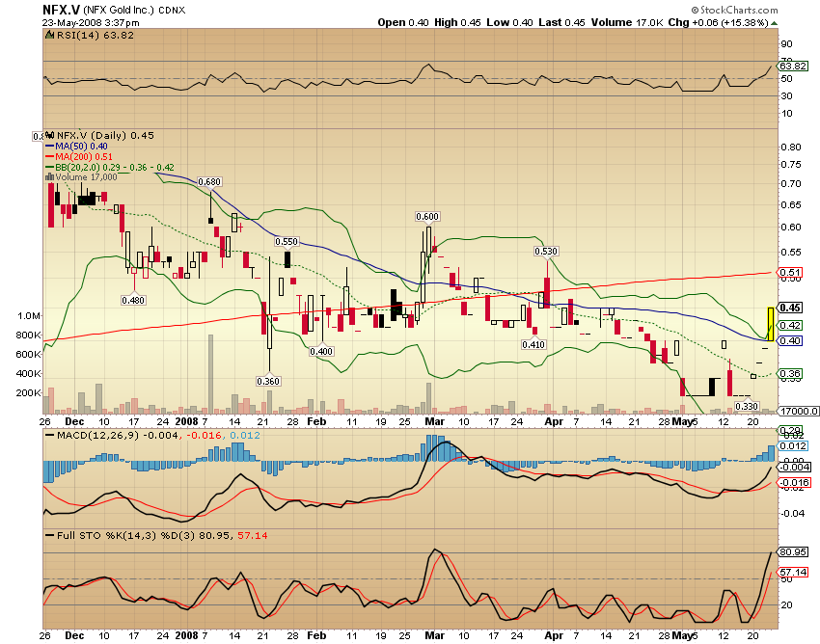The height and width of the screenshot is (644, 820).
Task: Click the 17000.0 volume axis tag
Action: tap(799, 412)
